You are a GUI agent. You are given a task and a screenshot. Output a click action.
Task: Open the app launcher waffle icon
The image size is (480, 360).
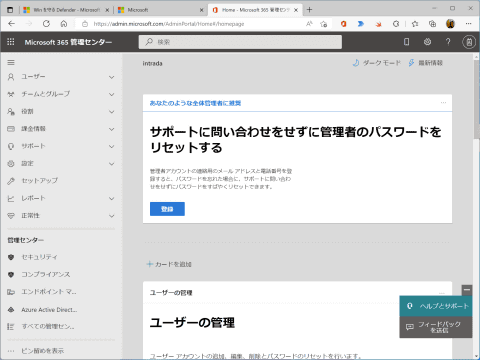coord(11,42)
